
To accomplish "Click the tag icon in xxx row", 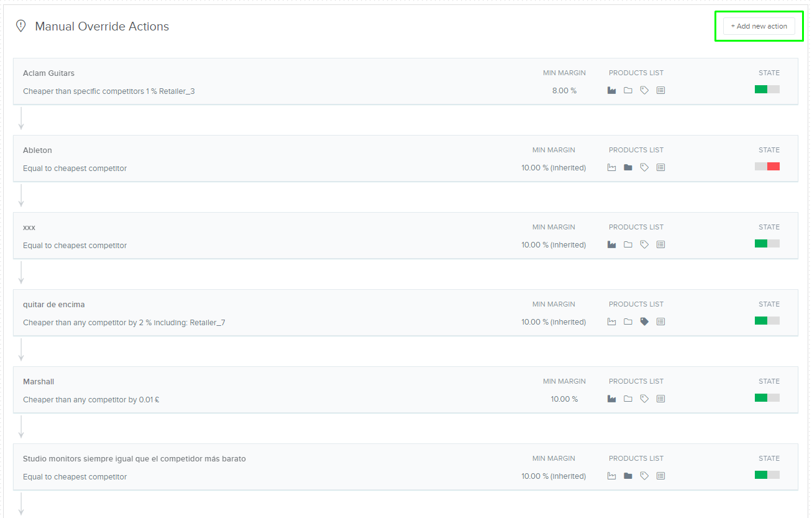I will [644, 244].
